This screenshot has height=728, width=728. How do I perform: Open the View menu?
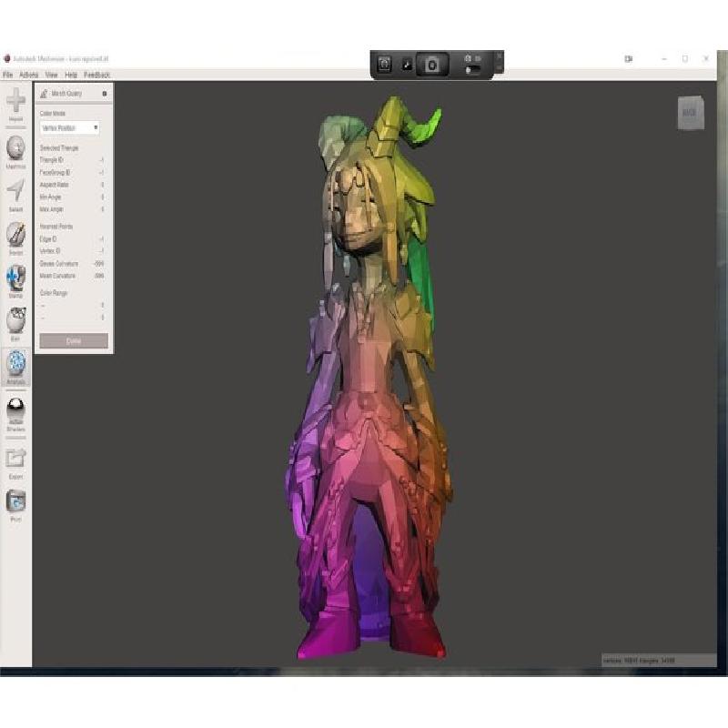[51, 75]
